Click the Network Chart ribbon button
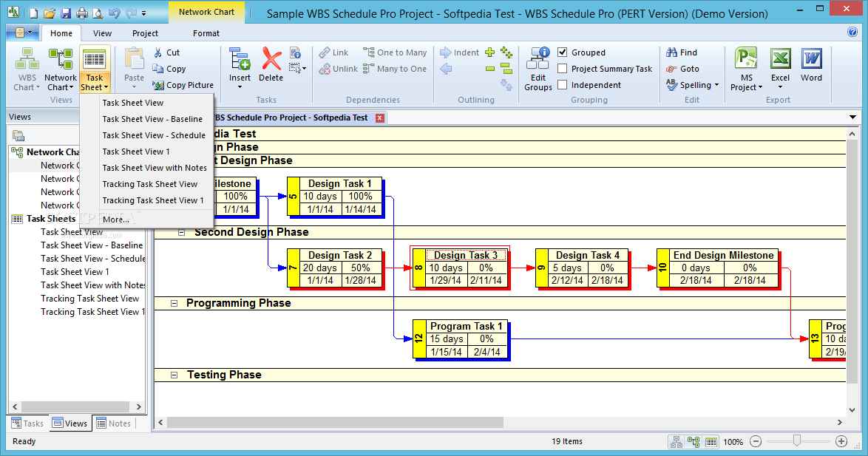The image size is (868, 456). (x=61, y=69)
